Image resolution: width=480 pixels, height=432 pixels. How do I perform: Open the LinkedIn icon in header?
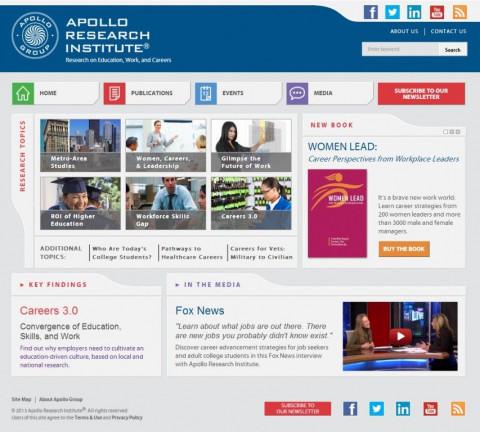tap(414, 12)
